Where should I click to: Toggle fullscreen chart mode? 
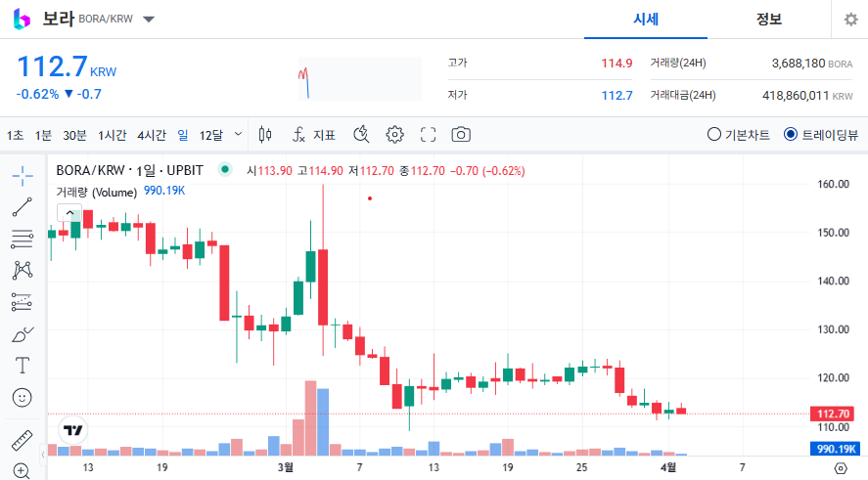click(x=428, y=134)
